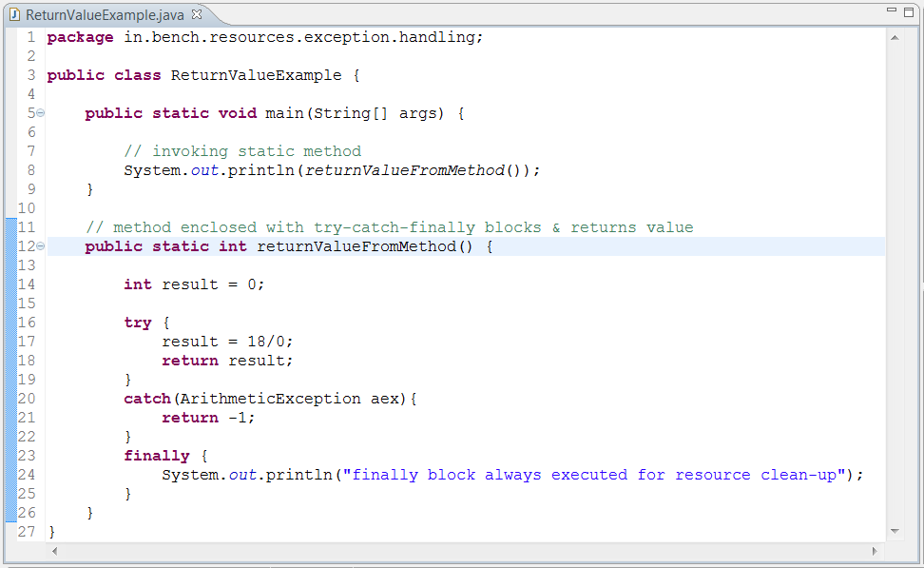Place cursor on the ArithmeticException catch line
Screen dimensions: 924x568
[x=271, y=399]
